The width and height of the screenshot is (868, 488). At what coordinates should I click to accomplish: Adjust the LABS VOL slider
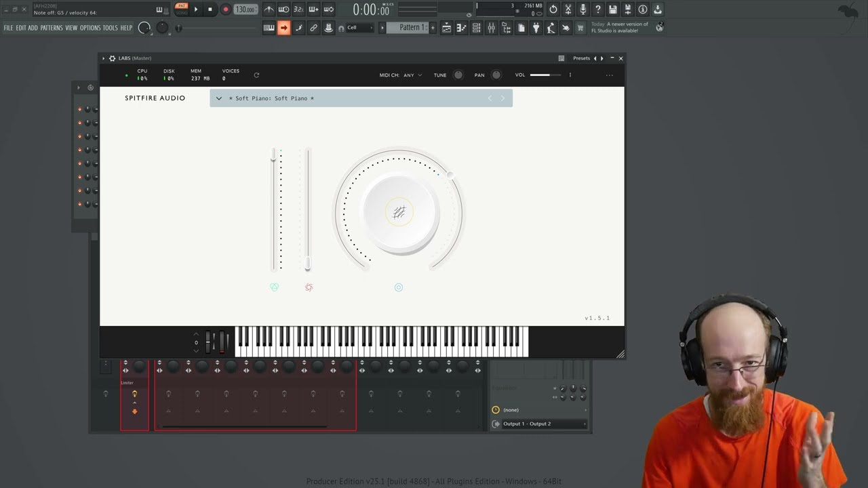pos(545,75)
